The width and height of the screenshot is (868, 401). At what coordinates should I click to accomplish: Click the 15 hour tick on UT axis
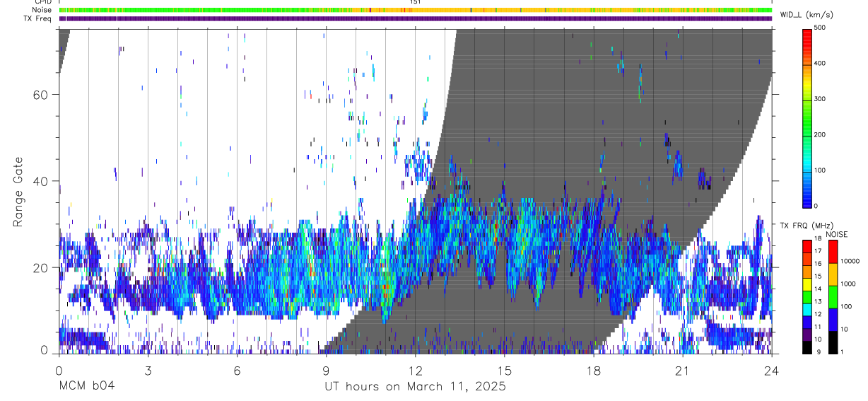pos(504,369)
